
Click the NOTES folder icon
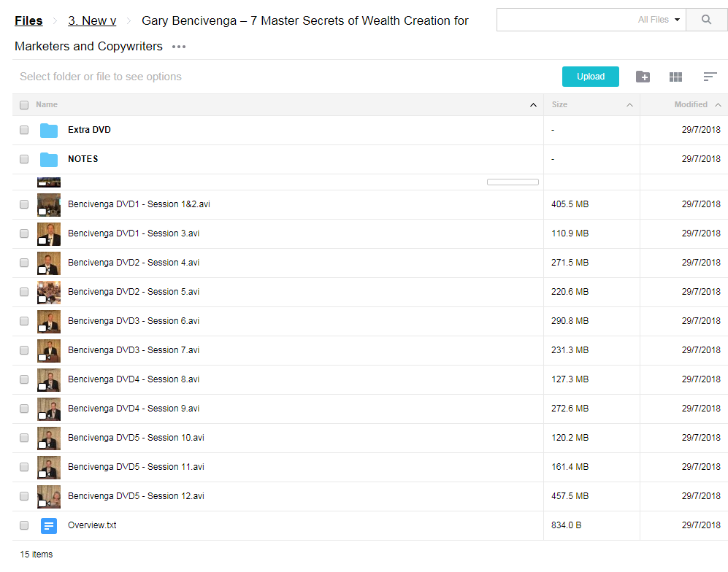[x=49, y=160]
